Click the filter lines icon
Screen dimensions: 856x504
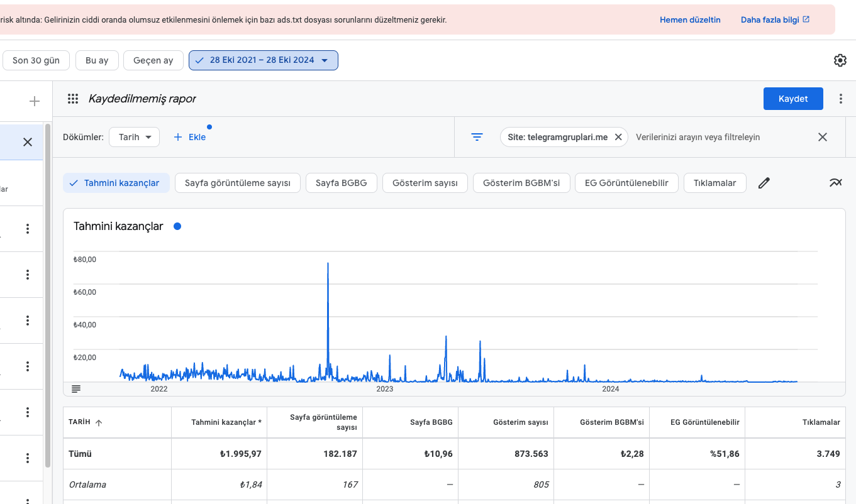click(x=477, y=137)
